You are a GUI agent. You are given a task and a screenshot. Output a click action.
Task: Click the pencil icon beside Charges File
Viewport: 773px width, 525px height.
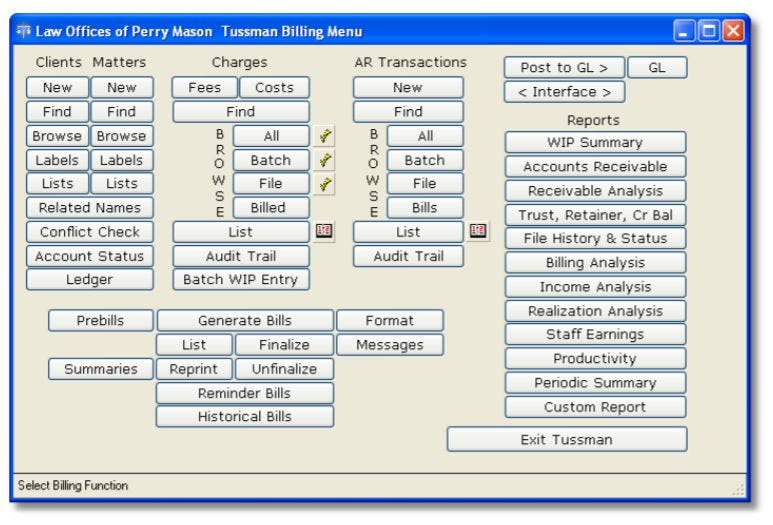pyautogui.click(x=324, y=183)
